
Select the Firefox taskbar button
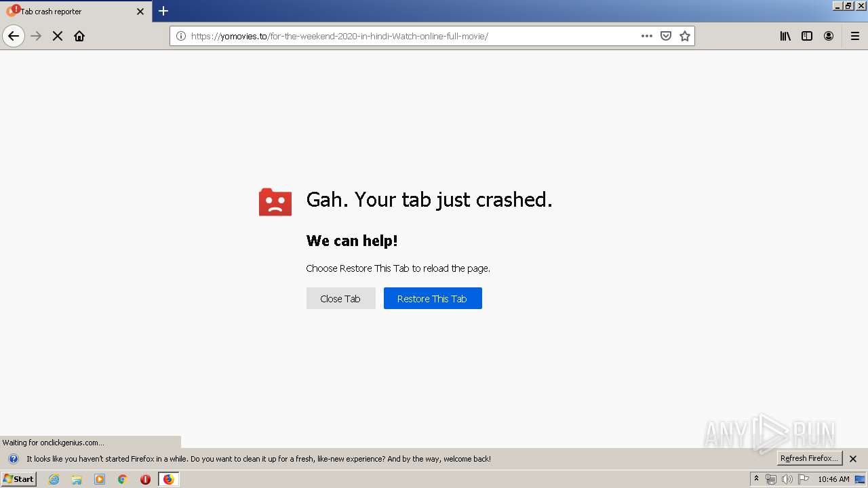coord(168,479)
